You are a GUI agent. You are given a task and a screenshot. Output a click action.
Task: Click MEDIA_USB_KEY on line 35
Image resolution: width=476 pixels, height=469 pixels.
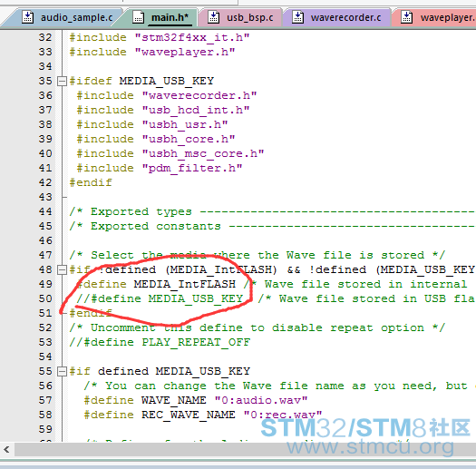pos(166,81)
